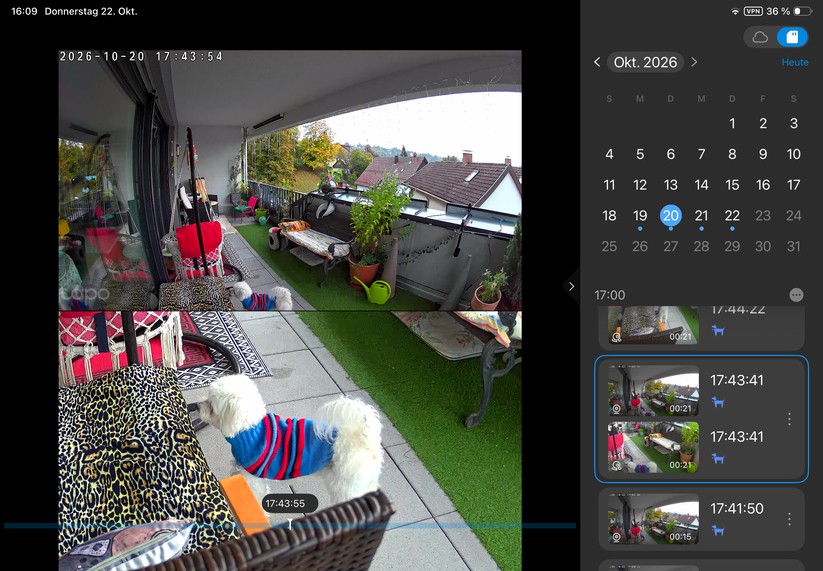Viewport: 823px width, 571px height.
Task: Click the 16:09 clock in status bar
Action: (24, 11)
